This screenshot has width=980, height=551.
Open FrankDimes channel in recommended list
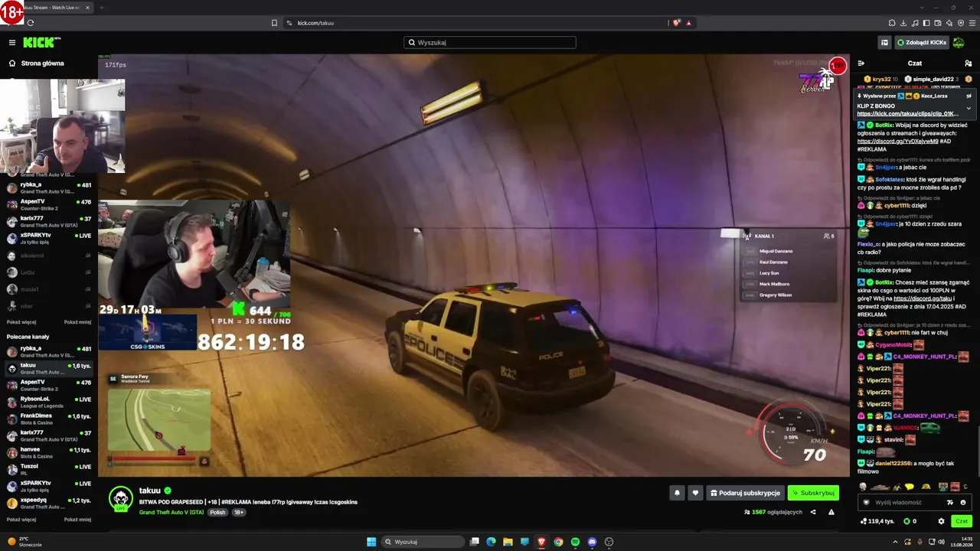[x=49, y=419]
